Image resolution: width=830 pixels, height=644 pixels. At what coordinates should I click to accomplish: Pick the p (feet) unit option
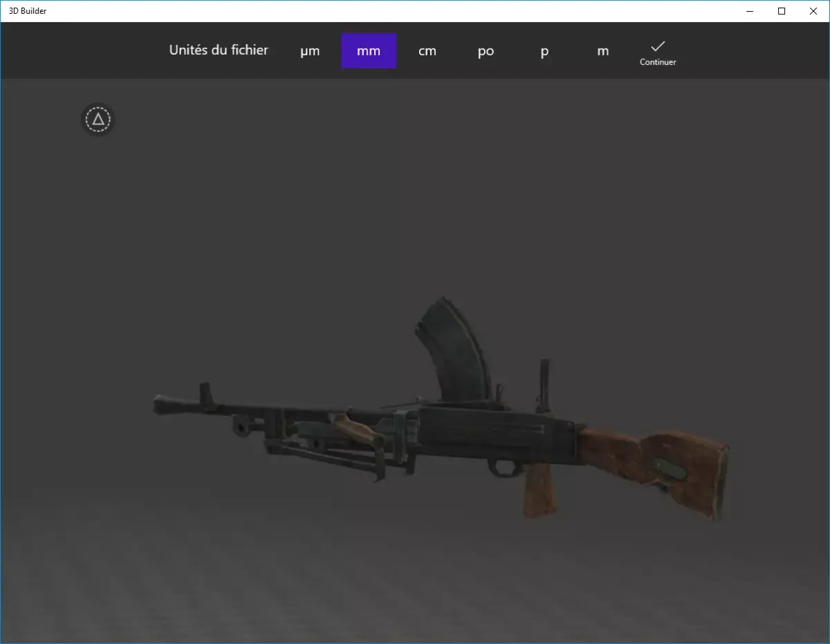544,51
